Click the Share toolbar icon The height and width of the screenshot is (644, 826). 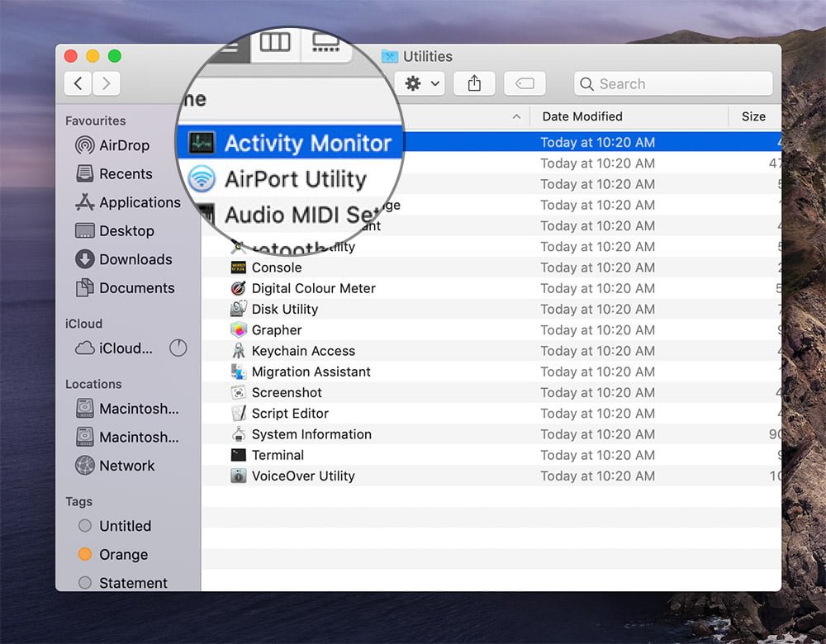474,83
